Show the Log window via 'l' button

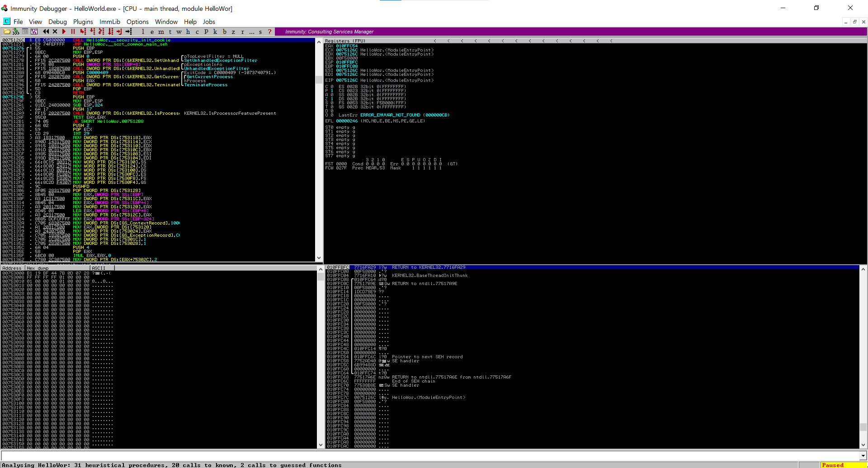pyautogui.click(x=143, y=32)
